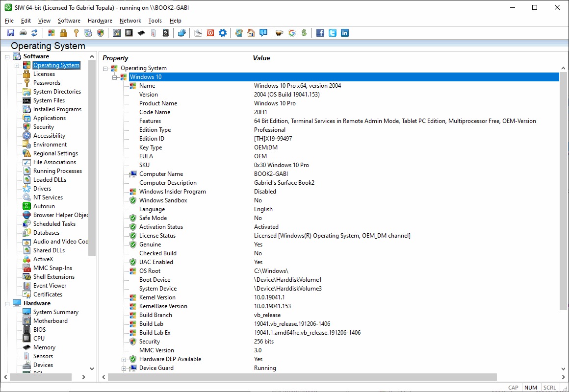Screen dimensions: 569x392
Task: Select Running Processes in the sidebar
Action: click(x=57, y=171)
